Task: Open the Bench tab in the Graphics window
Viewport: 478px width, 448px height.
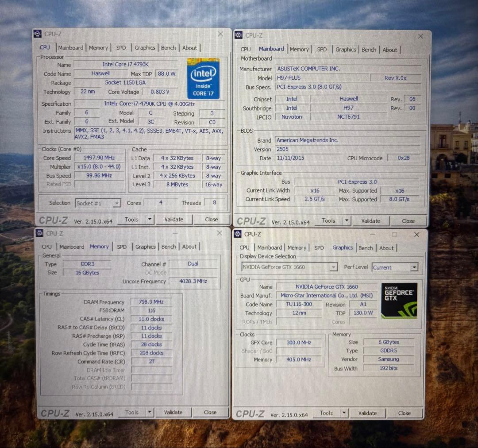Action: point(366,248)
